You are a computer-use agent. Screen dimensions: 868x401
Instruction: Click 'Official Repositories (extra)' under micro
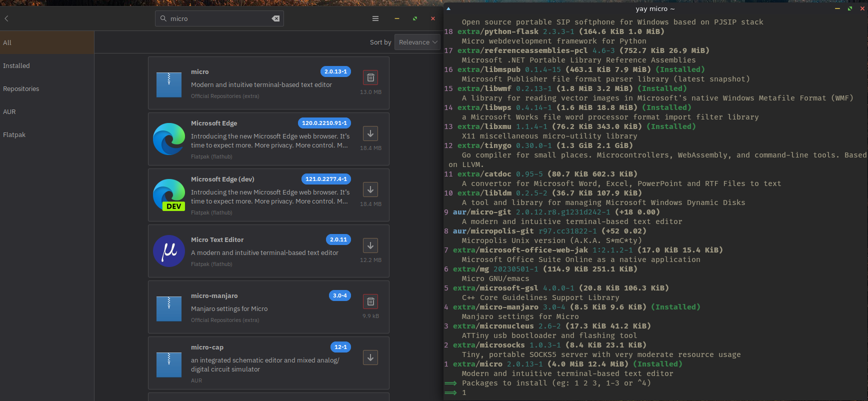pyautogui.click(x=225, y=96)
